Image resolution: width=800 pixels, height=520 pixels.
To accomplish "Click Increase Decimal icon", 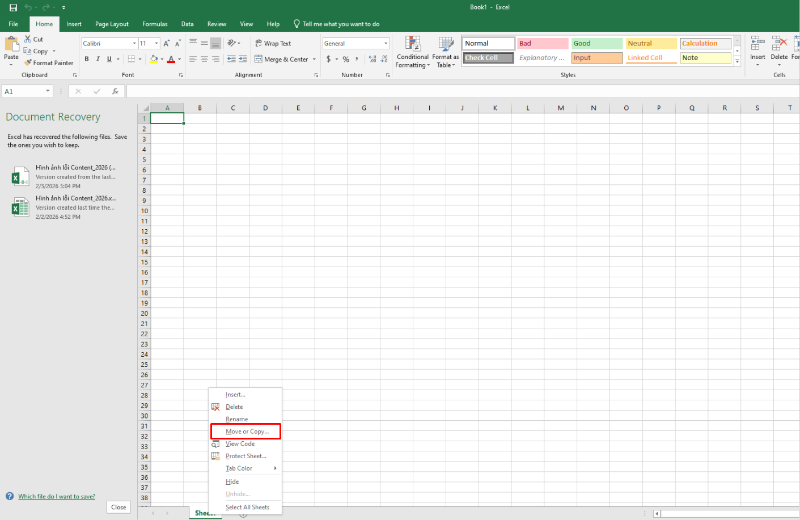I will [372, 59].
